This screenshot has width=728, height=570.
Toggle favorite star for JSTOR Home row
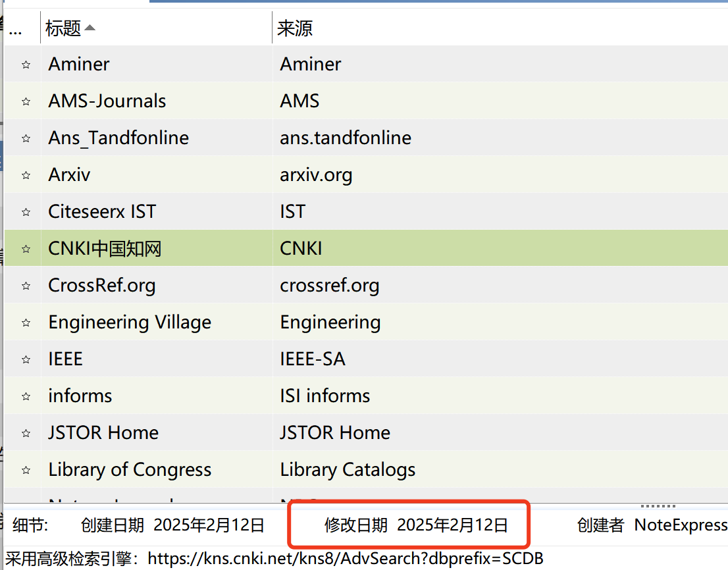pyautogui.click(x=26, y=433)
